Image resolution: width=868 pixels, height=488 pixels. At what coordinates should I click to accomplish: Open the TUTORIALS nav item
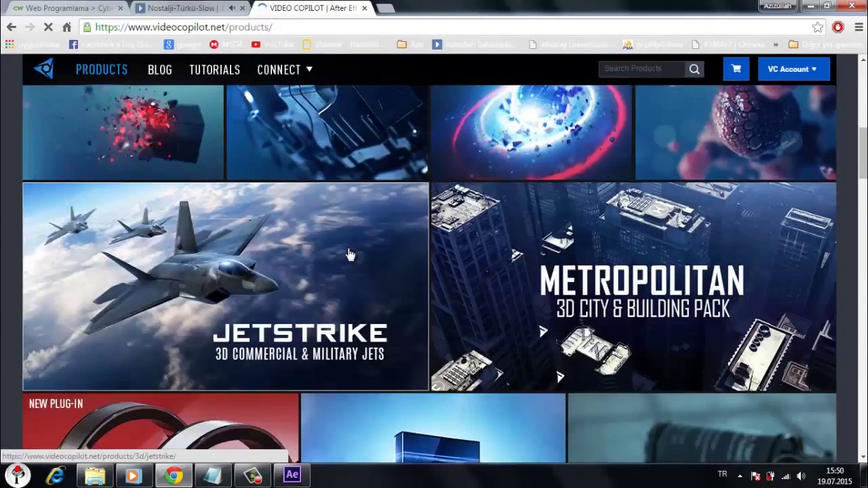(214, 69)
